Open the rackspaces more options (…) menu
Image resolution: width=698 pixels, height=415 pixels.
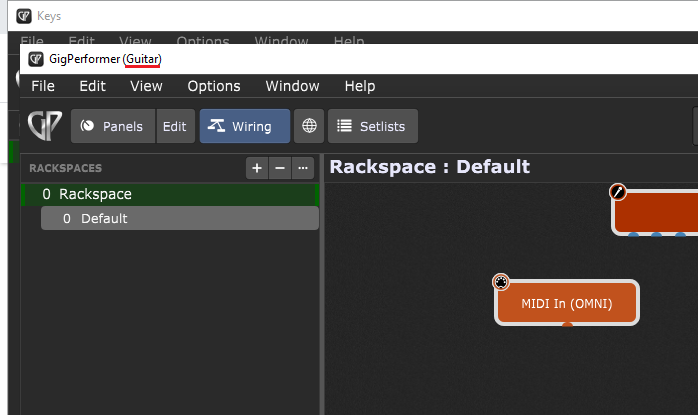303,168
